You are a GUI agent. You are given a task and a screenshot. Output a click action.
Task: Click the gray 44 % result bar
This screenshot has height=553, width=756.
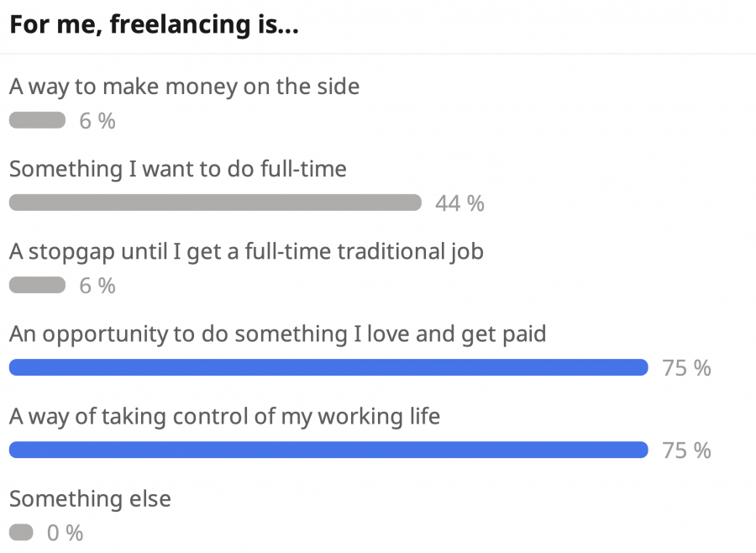(215, 203)
